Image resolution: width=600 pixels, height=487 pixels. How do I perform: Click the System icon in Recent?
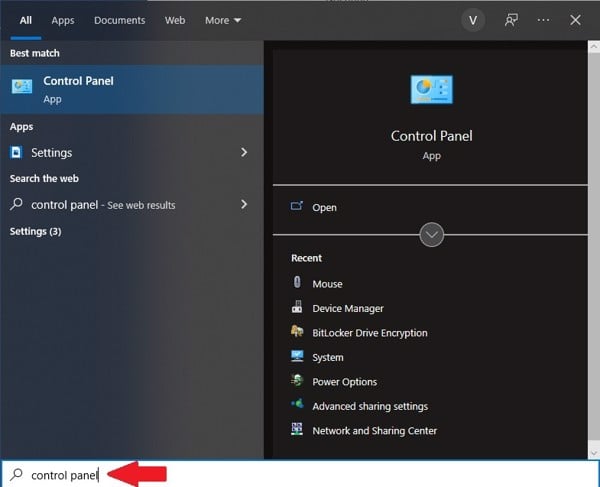[297, 356]
